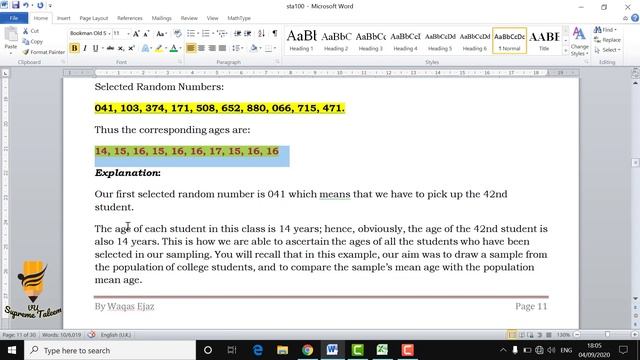Center align the paragraph
This screenshot has height=360, width=640.
201,49
